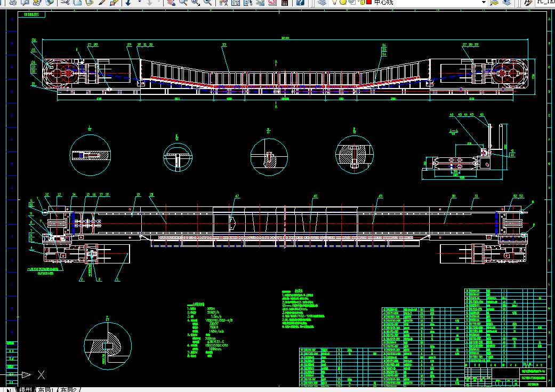Open the DesignCenter icon

[236, 2]
